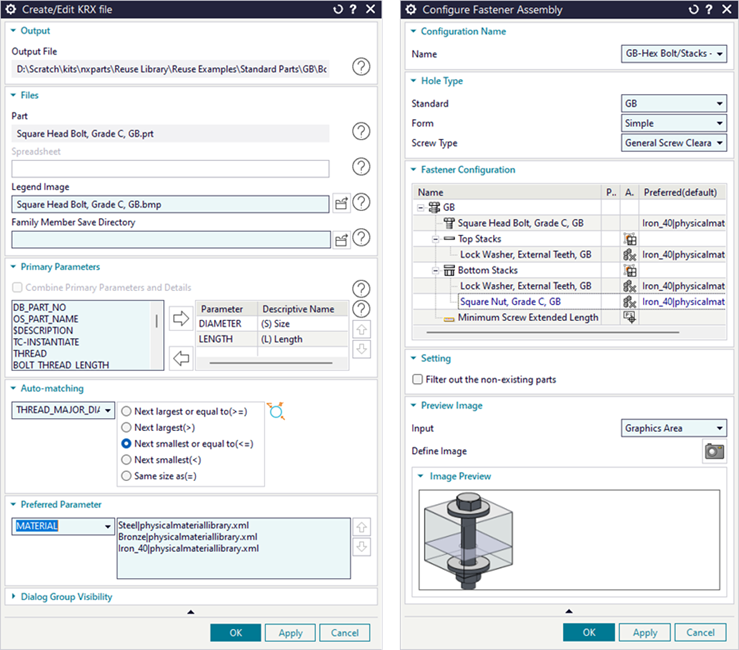This screenshot has height=650, width=739.
Task: Click Bottom Stacks add-component icon
Action: [630, 271]
